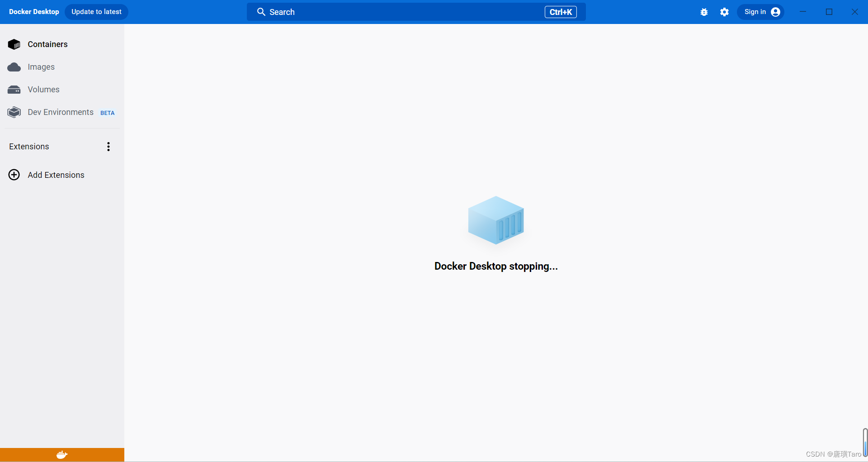
Task: Go to the Images menu label
Action: pos(41,67)
